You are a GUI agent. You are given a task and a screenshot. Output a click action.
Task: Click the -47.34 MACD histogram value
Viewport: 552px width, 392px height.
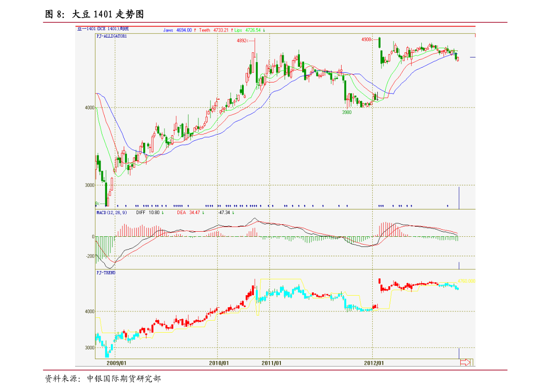coord(224,213)
